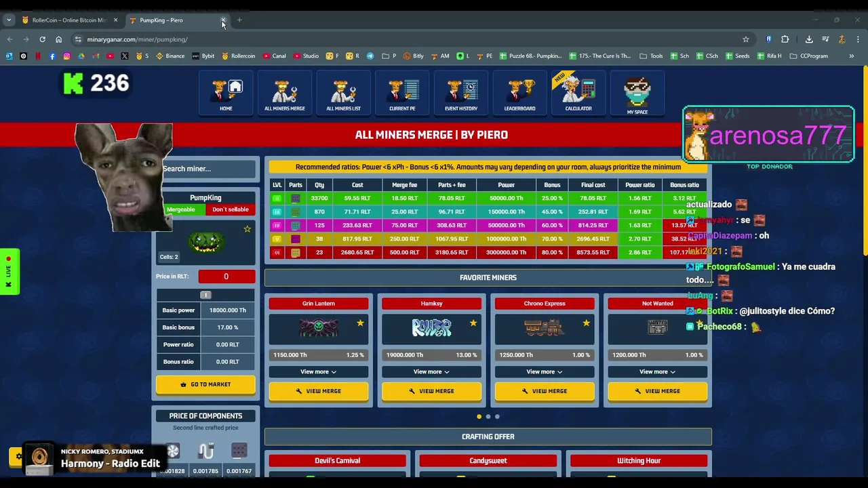Viewport: 868px width, 488px height.
Task: Open the Netflix bookmark icon
Action: click(38, 56)
